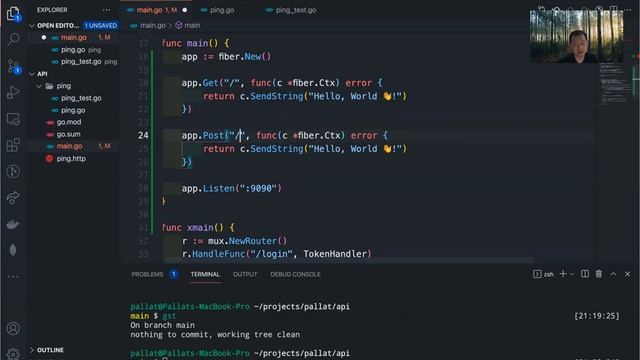Viewport: 640px width, 360px height.
Task: Select the Terminal panel tab
Action: 205,274
